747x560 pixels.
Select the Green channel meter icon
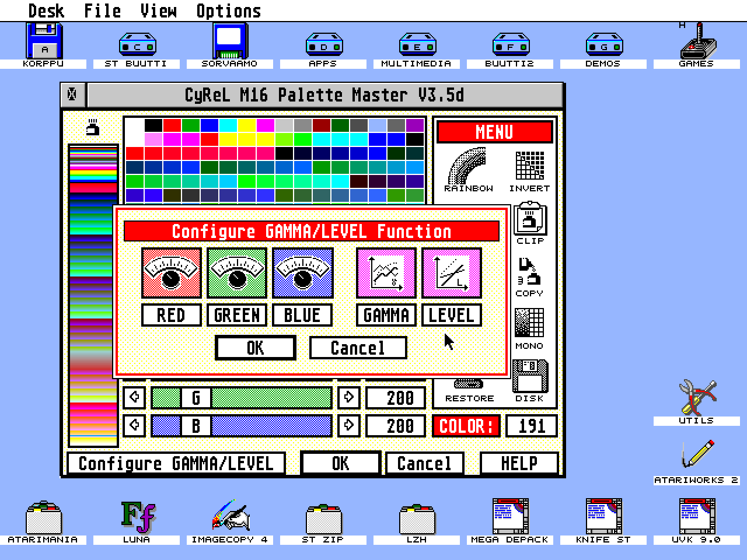(236, 272)
